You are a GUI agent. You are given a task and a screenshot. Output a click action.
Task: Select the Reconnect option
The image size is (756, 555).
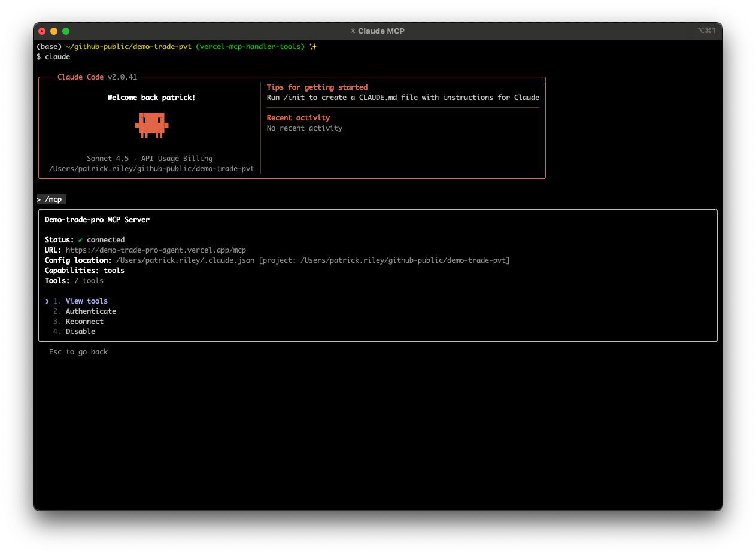pos(84,322)
